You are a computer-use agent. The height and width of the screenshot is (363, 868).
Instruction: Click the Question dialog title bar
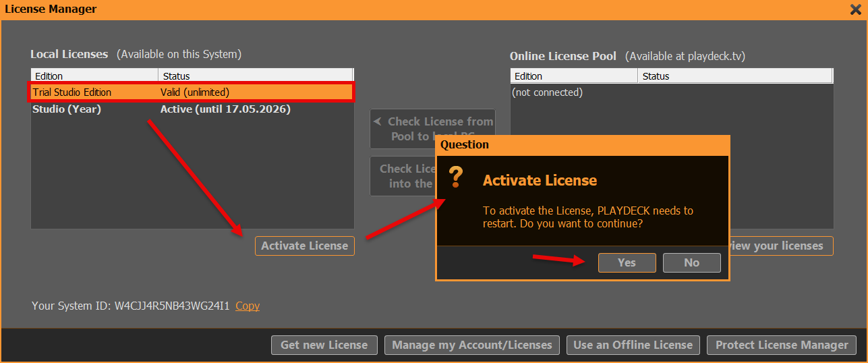583,144
